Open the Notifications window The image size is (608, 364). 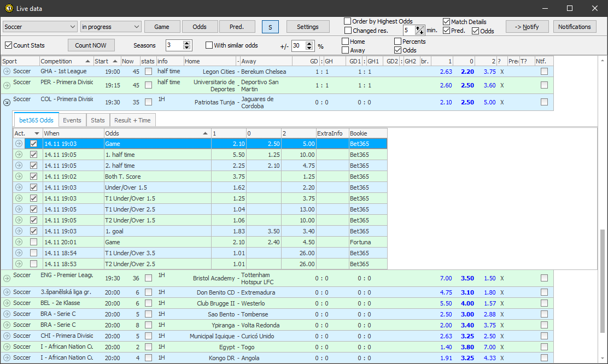click(575, 26)
